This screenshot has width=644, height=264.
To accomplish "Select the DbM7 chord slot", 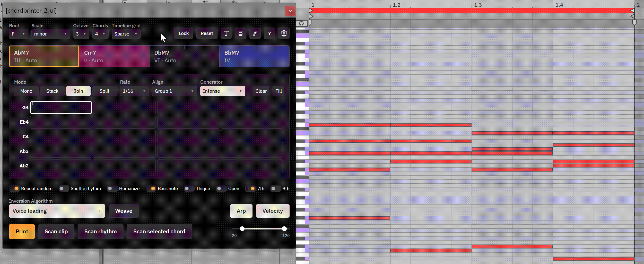I will [x=184, y=56].
